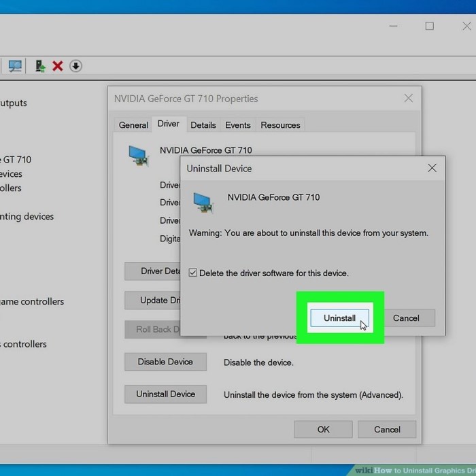Close the NVIDIA GeForce GT 710 Properties window
The image size is (476, 476).
pyautogui.click(x=408, y=98)
